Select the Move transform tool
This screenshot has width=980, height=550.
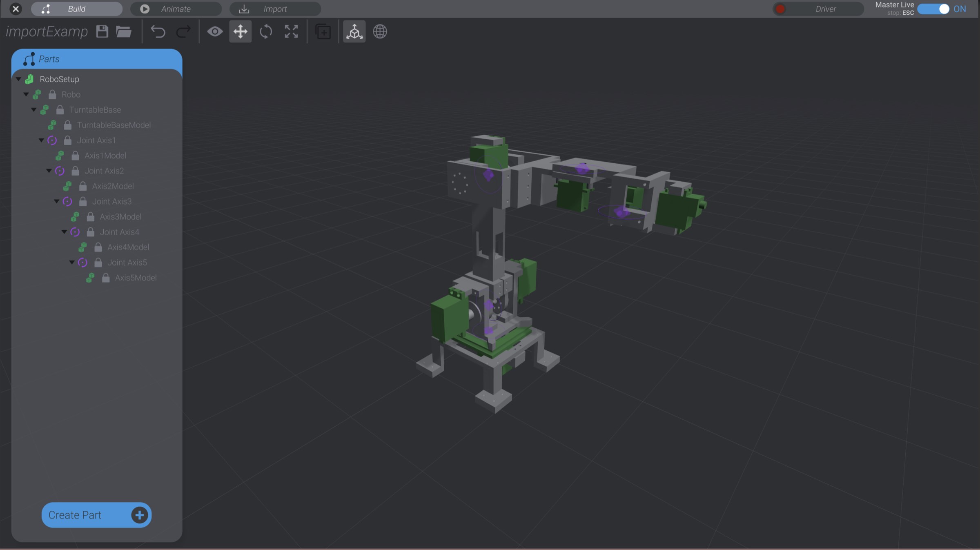tap(240, 31)
